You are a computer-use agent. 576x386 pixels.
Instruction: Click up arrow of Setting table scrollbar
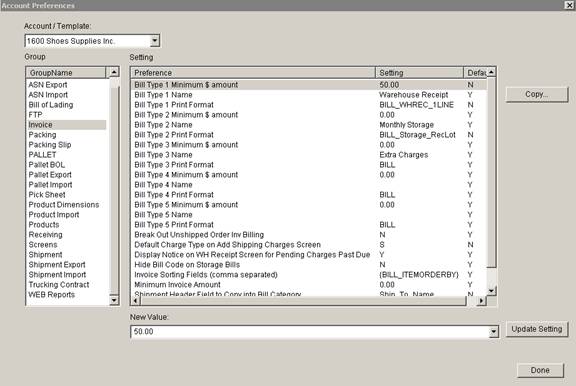coord(491,72)
